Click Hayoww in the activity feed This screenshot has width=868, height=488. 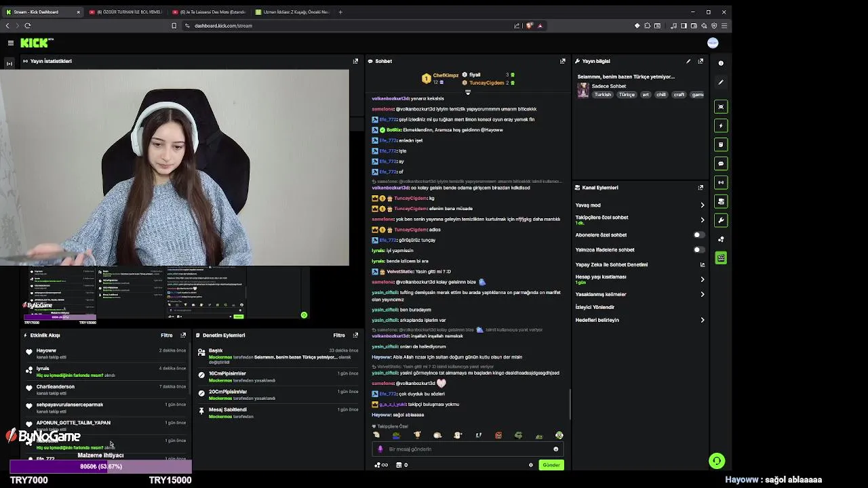46,350
